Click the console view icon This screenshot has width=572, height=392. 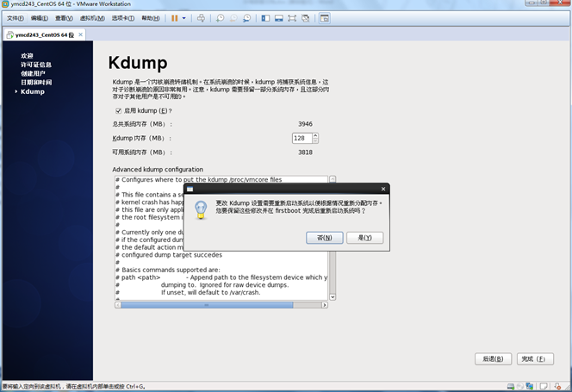(324, 18)
